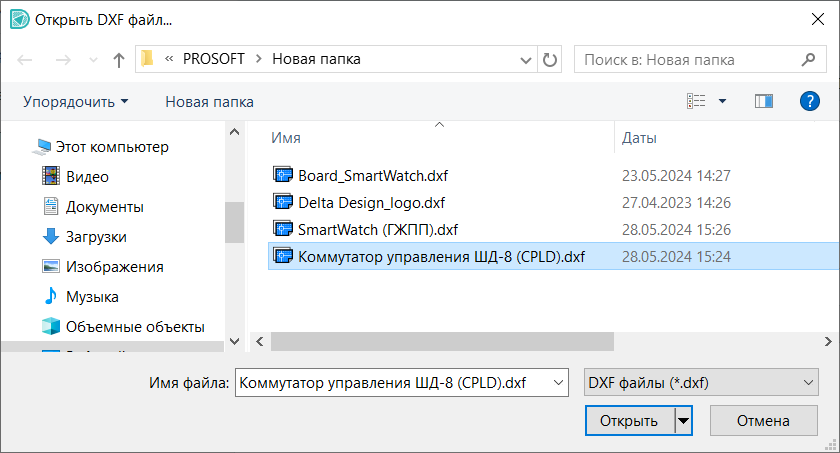Expand the view options dropdown arrow
This screenshot has height=453, width=840.
(x=723, y=101)
